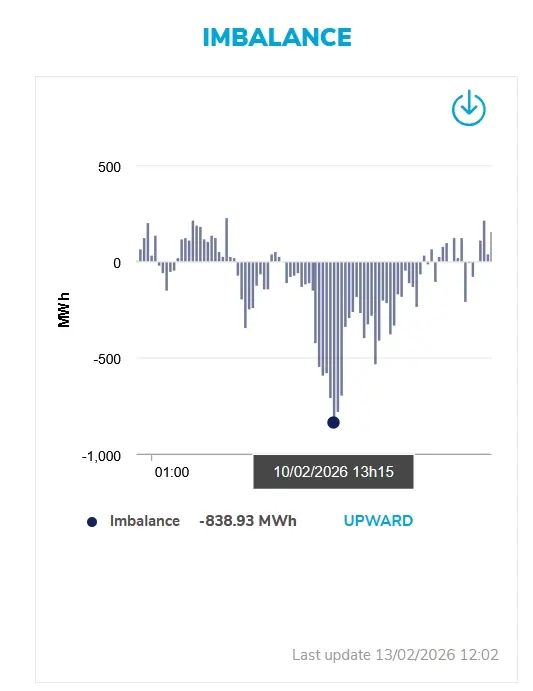Select the Imbalance legend label
Viewport: 533px width, 691px height.
pyautogui.click(x=145, y=521)
